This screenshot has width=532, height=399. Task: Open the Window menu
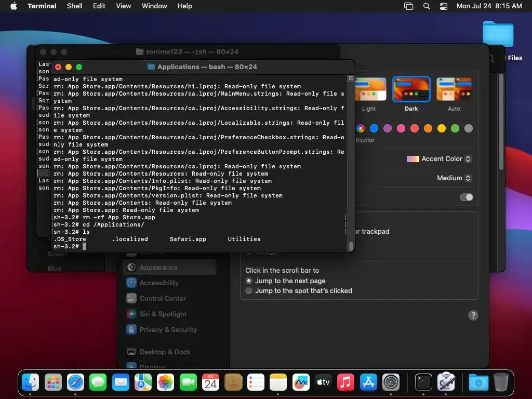[x=154, y=6]
